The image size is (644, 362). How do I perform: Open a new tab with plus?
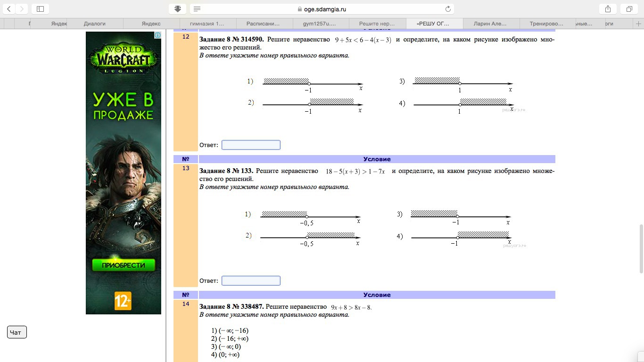point(638,23)
